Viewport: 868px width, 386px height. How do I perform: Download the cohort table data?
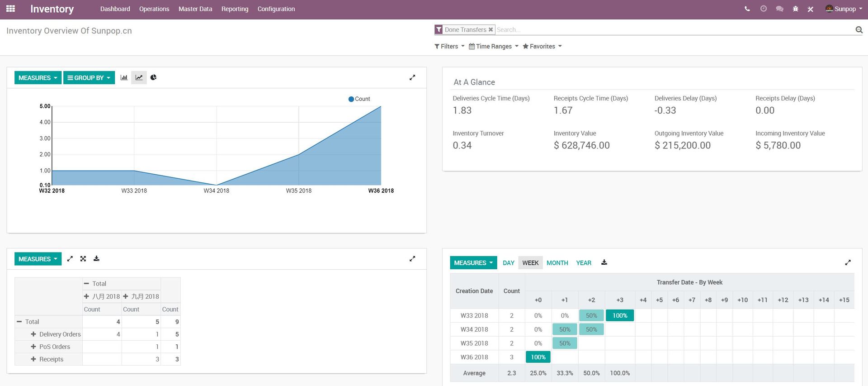[604, 262]
